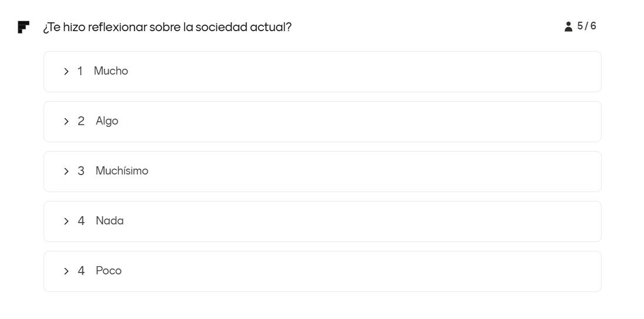Click the black logo icon beside the question
Image resolution: width=644 pixels, height=319 pixels.
(24, 27)
